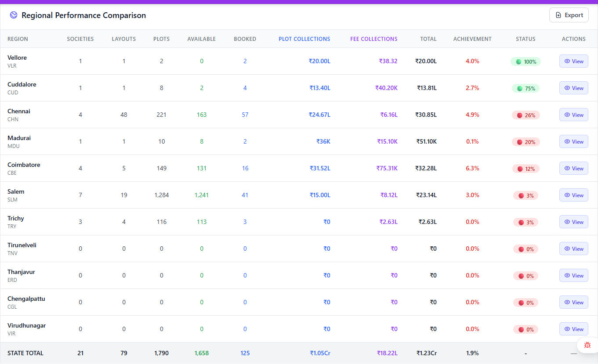Select the PLOTS column header
598x364 pixels.
pos(162,39)
